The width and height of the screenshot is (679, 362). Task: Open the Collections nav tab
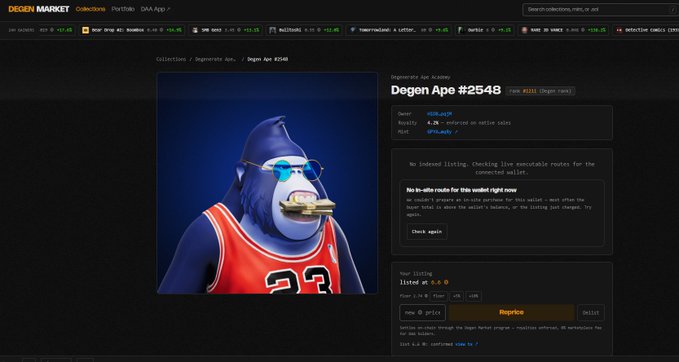[x=90, y=9]
